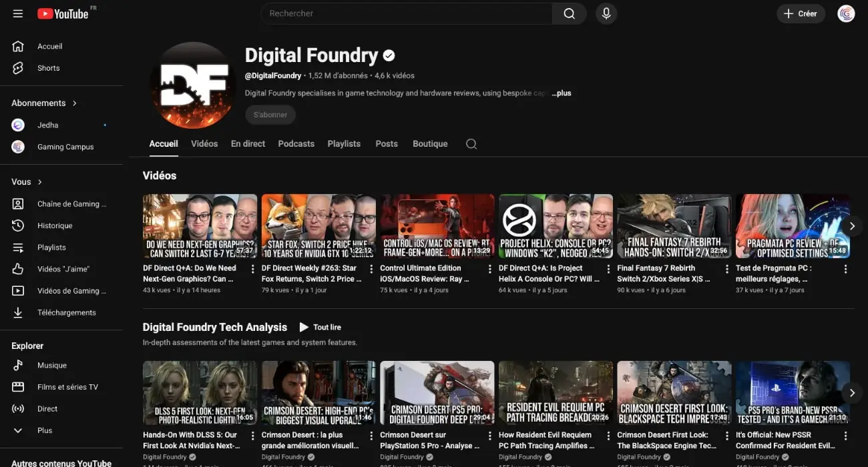This screenshot has height=467, width=868.
Task: Go to Accueil in sidebar
Action: [x=61, y=46]
